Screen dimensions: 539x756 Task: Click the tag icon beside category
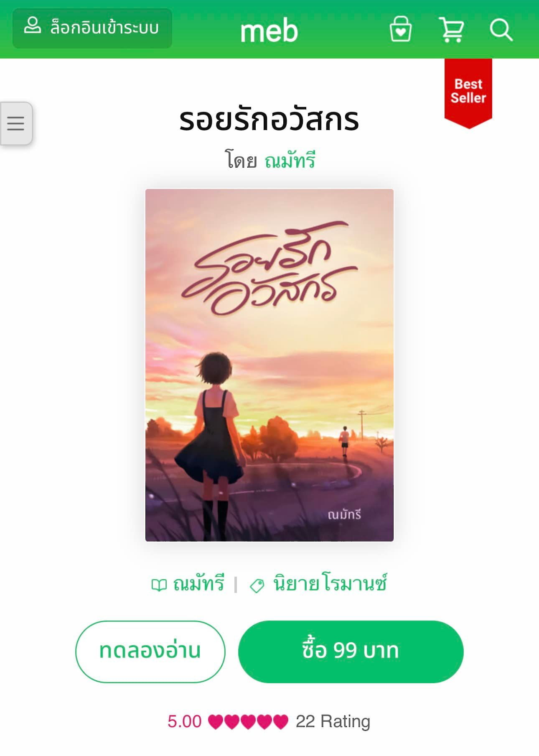[x=257, y=585]
